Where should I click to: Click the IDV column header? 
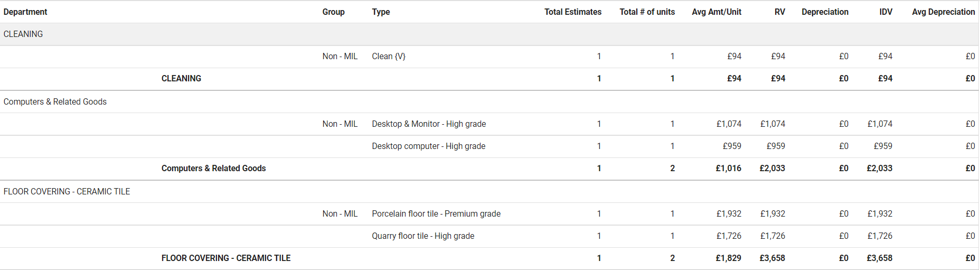click(885, 12)
